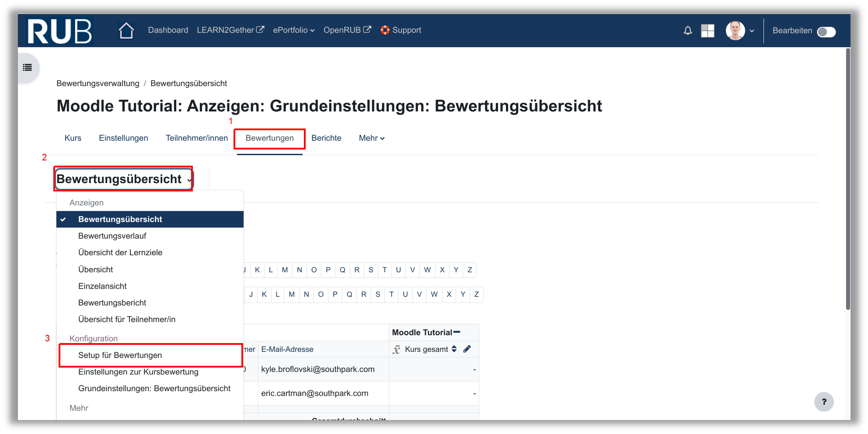Image resolution: width=868 pixels, height=434 pixels.
Task: Click the pencil edit icon beside Kurs gesamt
Action: 467,349
